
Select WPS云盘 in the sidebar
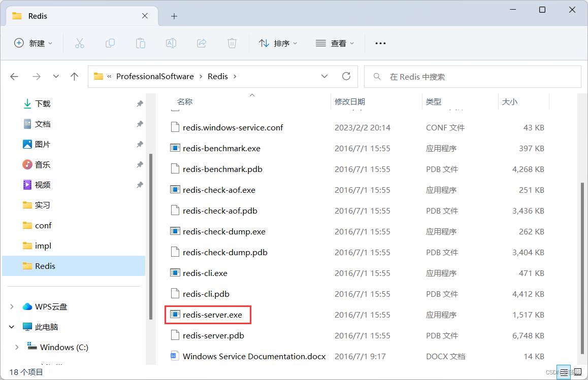click(x=51, y=306)
